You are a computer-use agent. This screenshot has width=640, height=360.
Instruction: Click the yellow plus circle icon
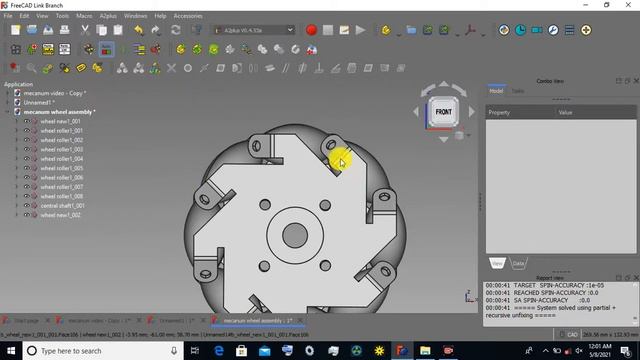(x=586, y=30)
